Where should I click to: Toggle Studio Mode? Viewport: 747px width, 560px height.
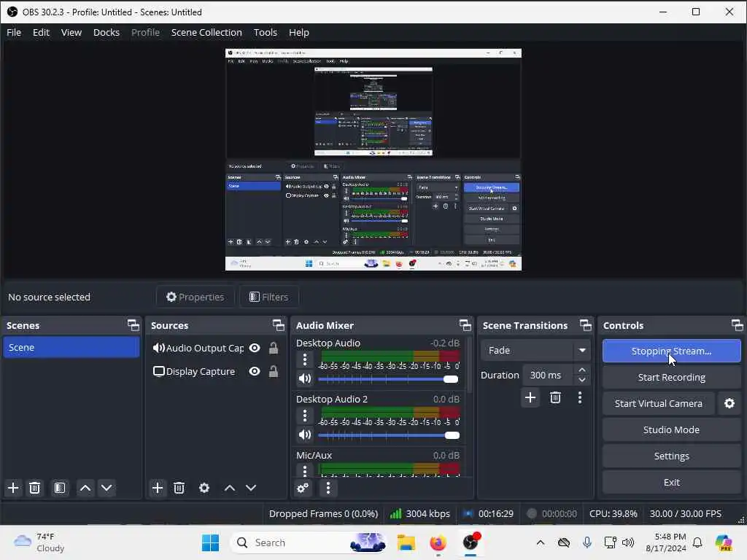[671, 429]
